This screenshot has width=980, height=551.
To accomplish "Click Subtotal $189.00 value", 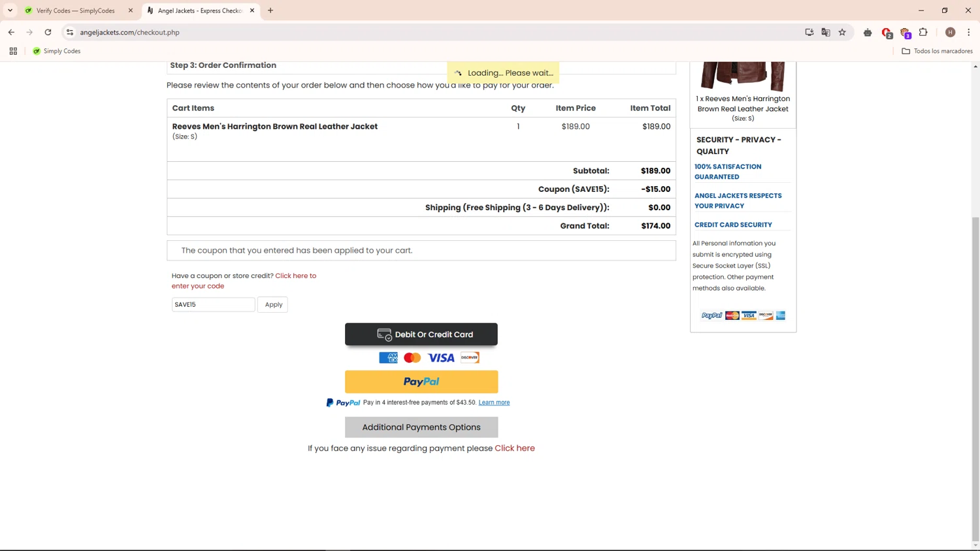I will pyautogui.click(x=655, y=171).
